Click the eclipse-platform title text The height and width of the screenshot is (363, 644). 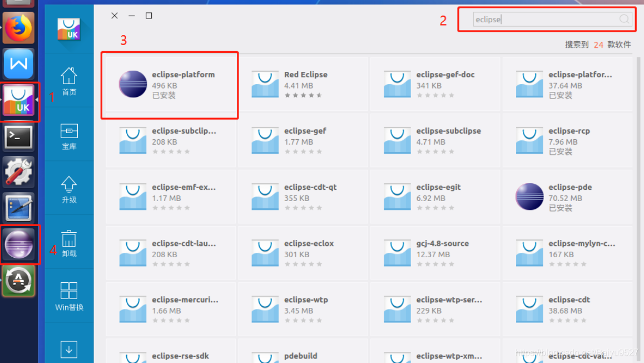183,75
